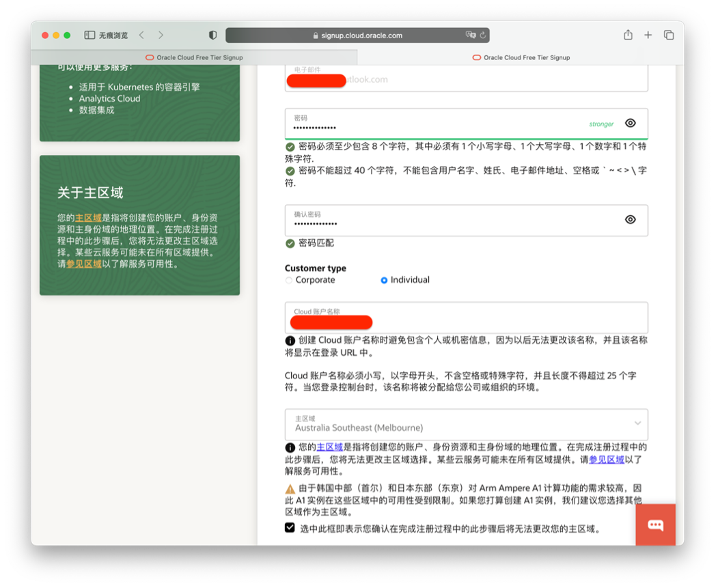Click the translate page icon in address bar

(x=470, y=35)
